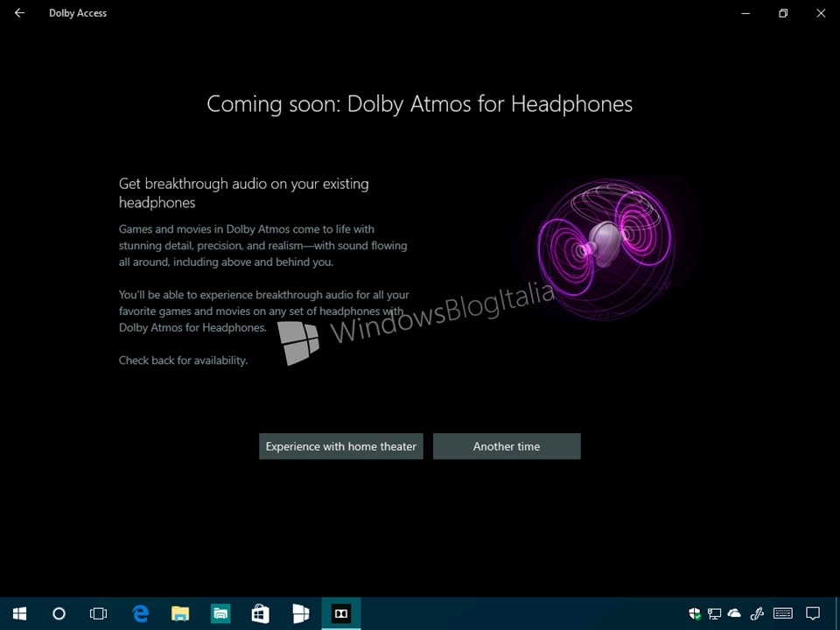Image resolution: width=840 pixels, height=630 pixels.
Task: Open touch keyboard from system tray
Action: tap(782, 613)
